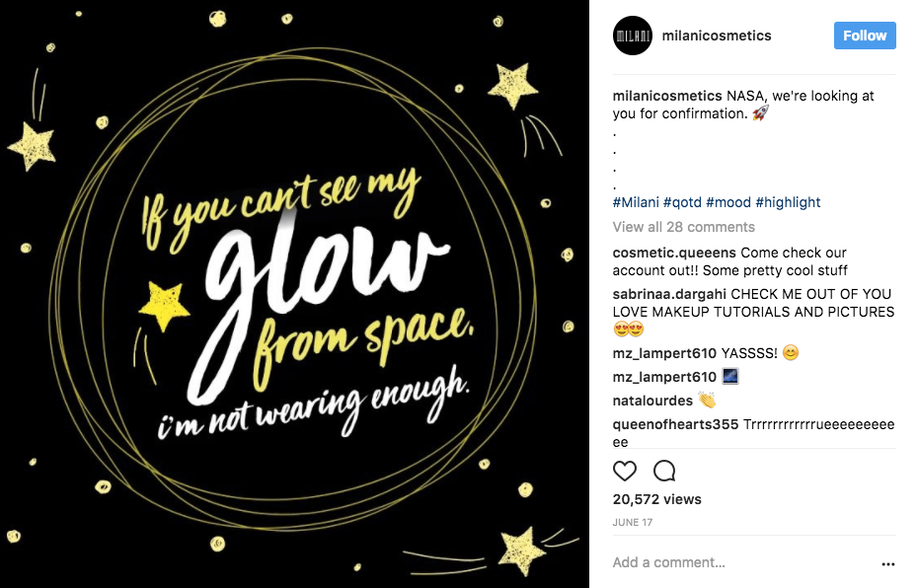Open milanicosmetics profile from header username
The image size is (918, 588).
pos(717,36)
